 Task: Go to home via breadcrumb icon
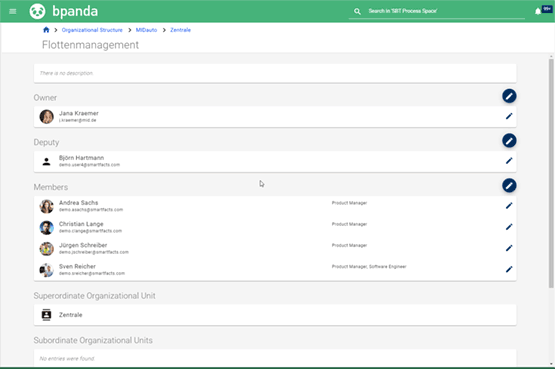tap(46, 30)
